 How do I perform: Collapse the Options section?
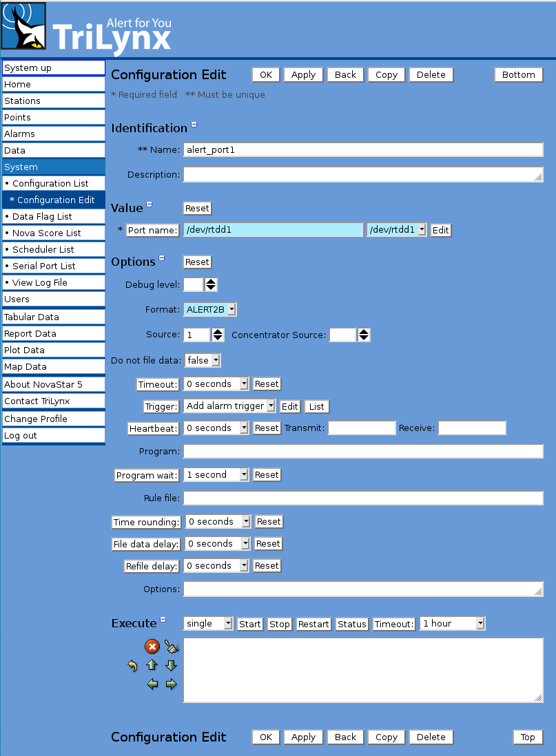pyautogui.click(x=162, y=258)
